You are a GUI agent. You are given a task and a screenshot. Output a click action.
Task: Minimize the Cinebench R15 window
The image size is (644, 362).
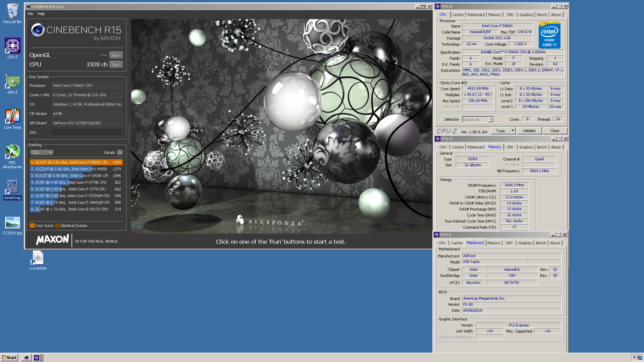tap(418, 6)
